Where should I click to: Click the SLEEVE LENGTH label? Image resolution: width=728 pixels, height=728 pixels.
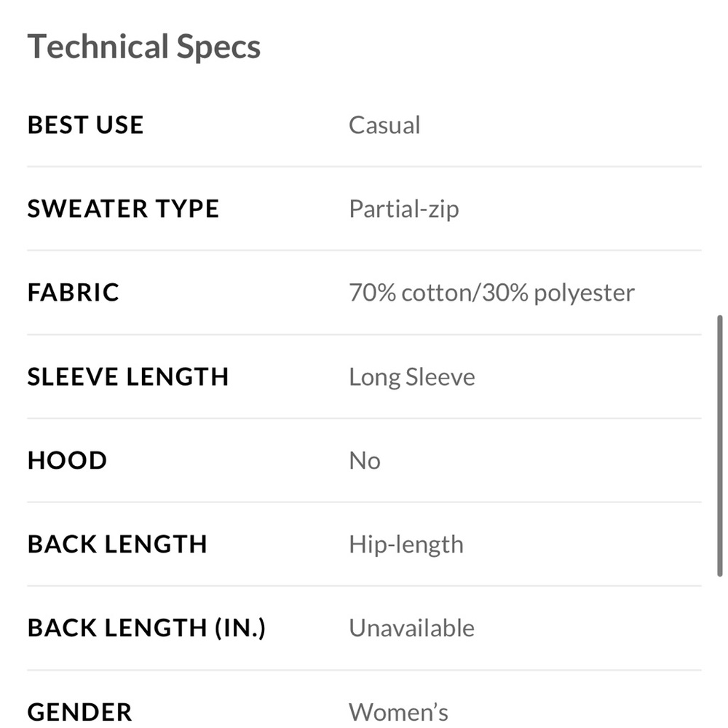click(x=128, y=376)
